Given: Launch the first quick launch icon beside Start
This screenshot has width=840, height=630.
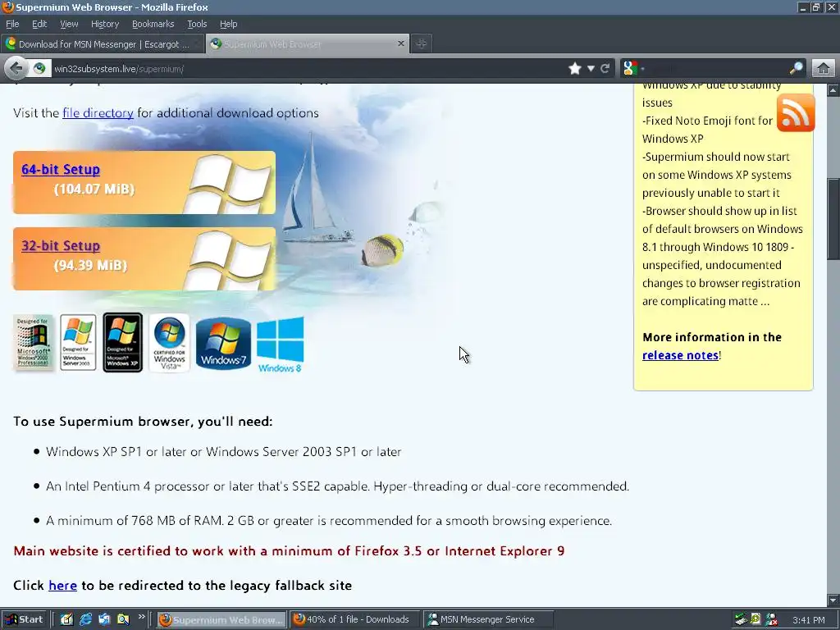Looking at the screenshot, I should [x=66, y=619].
